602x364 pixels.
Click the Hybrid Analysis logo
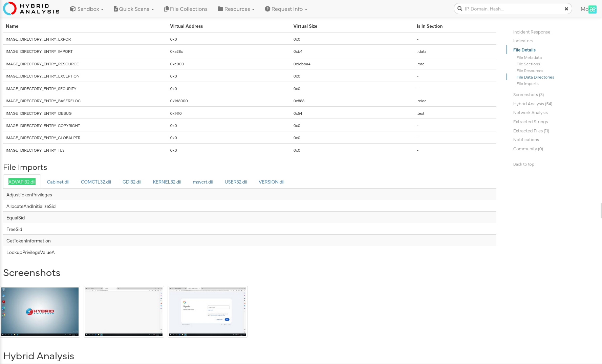pos(31,9)
